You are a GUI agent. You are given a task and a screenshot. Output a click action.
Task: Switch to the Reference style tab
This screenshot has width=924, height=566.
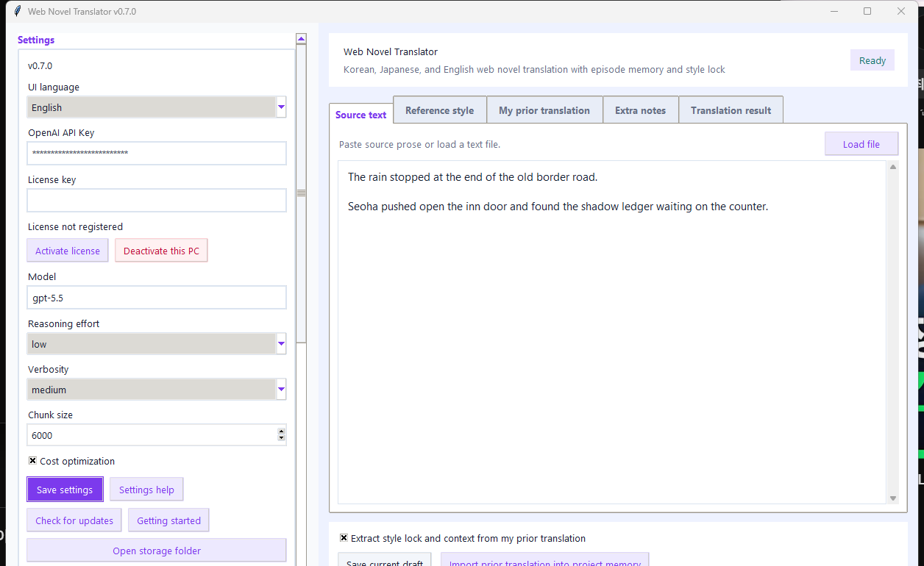(x=439, y=110)
